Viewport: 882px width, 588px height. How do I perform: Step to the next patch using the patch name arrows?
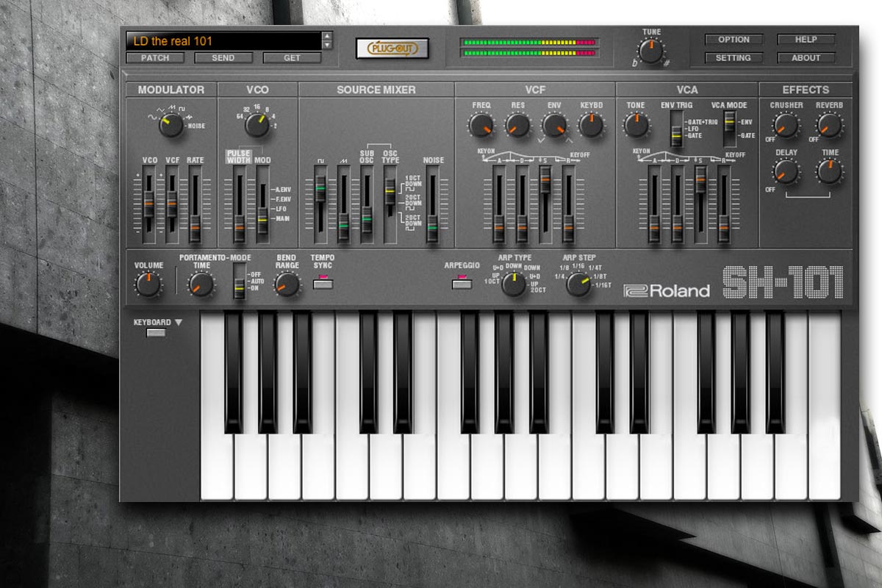pos(327,44)
